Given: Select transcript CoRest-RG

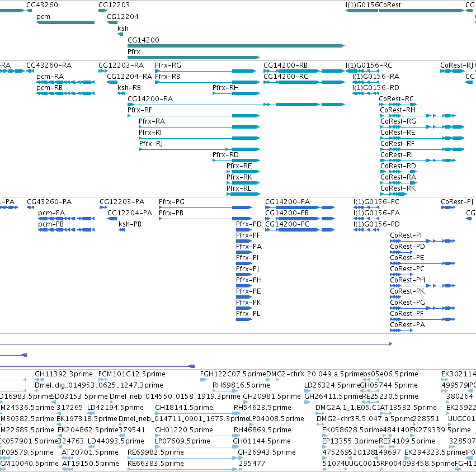Looking at the screenshot, I should 422,127.
